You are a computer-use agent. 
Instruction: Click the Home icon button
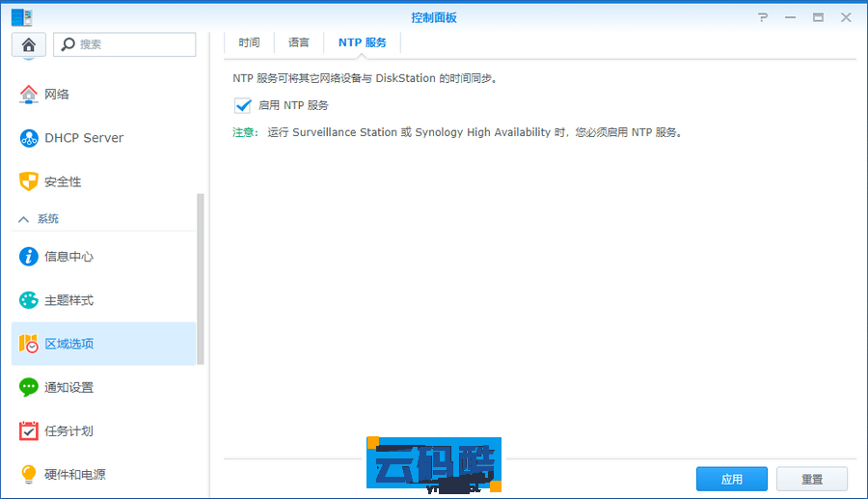pos(28,44)
